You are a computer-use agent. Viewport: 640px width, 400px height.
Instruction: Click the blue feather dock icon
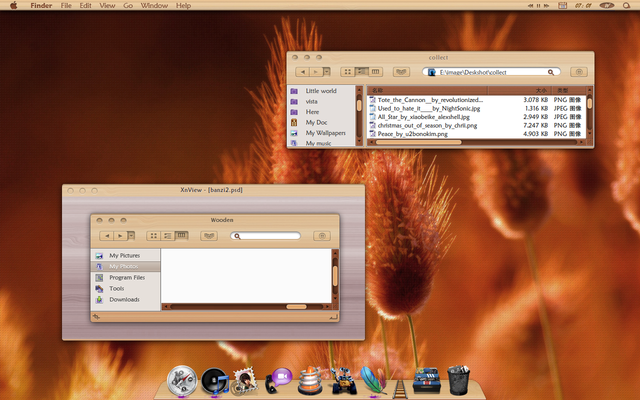point(375,380)
